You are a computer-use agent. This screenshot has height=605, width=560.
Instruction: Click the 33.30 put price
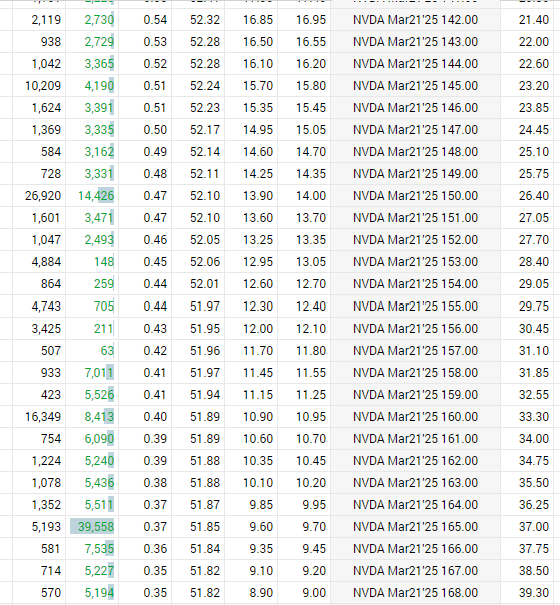pos(534,417)
